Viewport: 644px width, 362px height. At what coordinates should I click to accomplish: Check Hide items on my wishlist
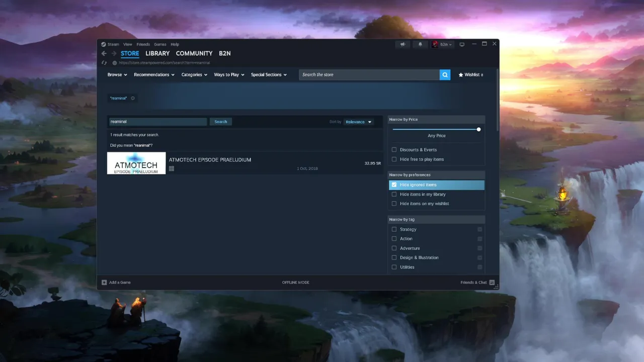[394, 204]
